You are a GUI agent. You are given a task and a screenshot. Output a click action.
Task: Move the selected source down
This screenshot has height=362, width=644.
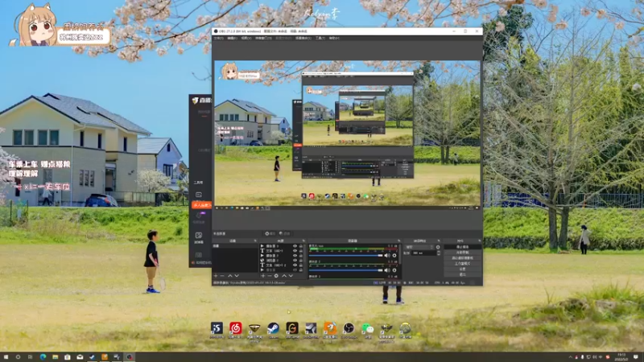(291, 276)
